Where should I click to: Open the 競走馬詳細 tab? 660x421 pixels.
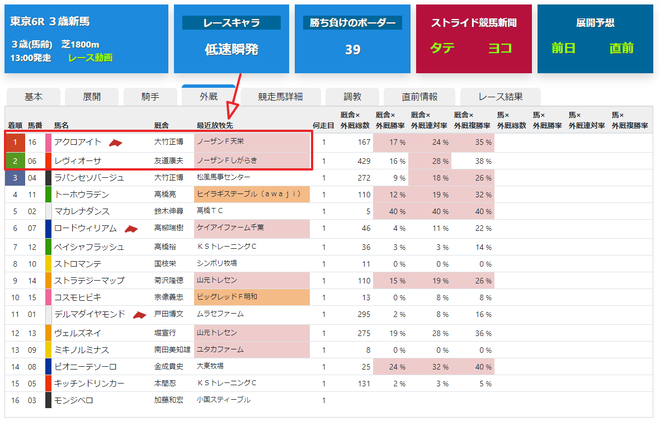point(280,97)
